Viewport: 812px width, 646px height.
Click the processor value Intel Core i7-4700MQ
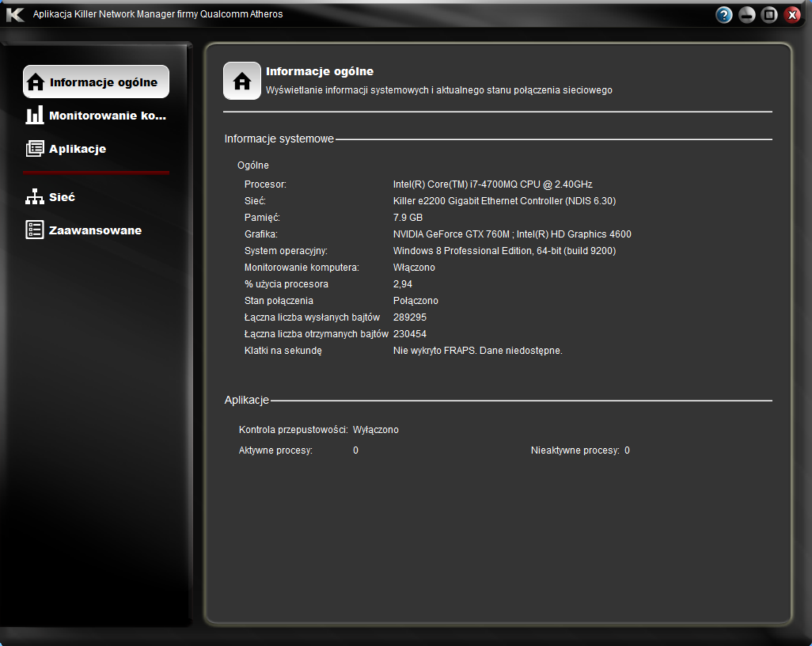pos(492,184)
